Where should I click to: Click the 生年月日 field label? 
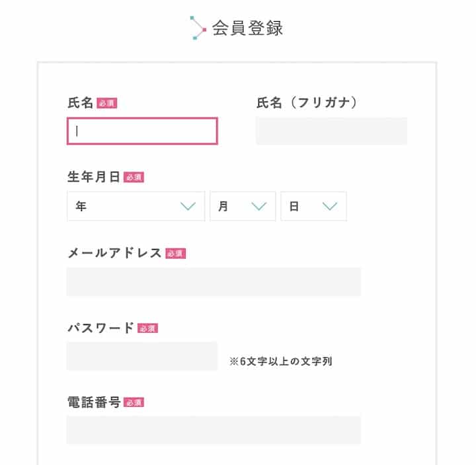(94, 177)
